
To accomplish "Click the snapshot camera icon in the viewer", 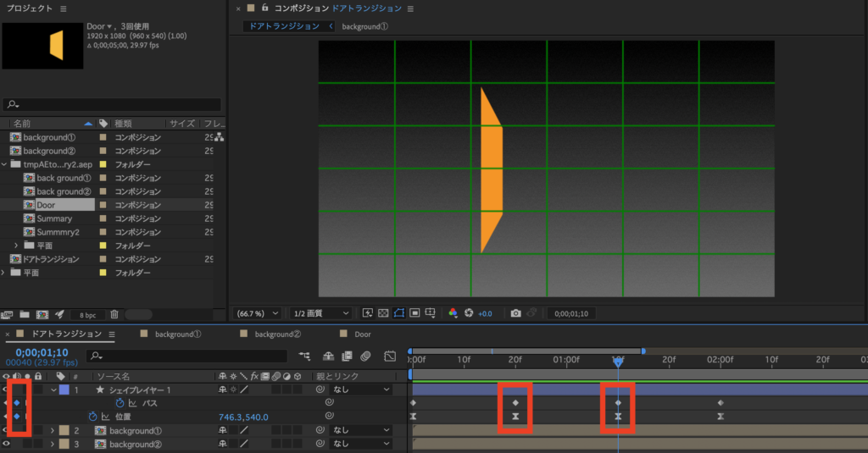I will coord(515,313).
